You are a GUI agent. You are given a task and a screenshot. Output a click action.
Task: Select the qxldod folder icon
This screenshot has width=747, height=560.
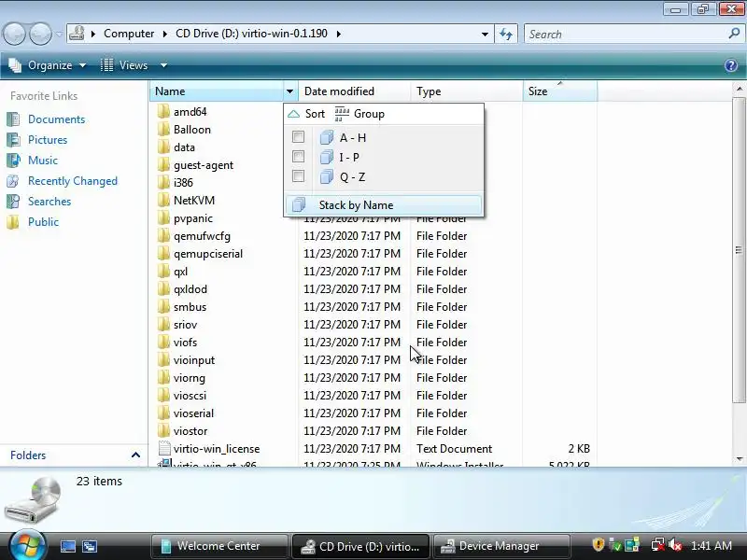click(163, 289)
